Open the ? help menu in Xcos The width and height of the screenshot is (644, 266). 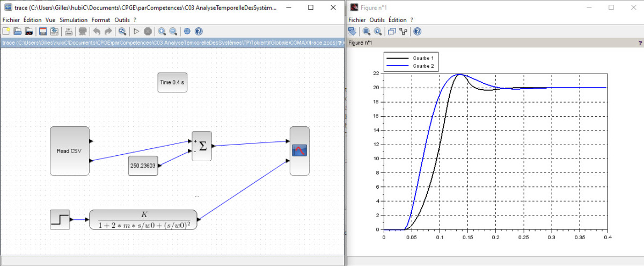click(x=135, y=20)
